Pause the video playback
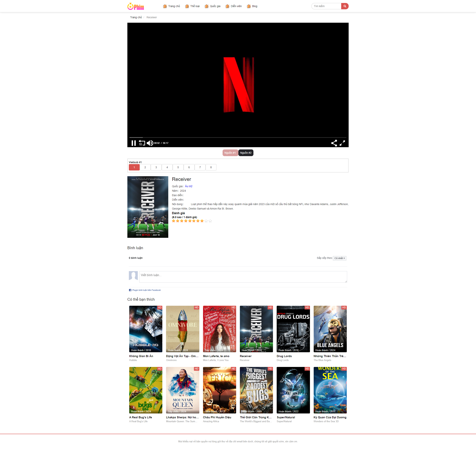 click(x=134, y=143)
